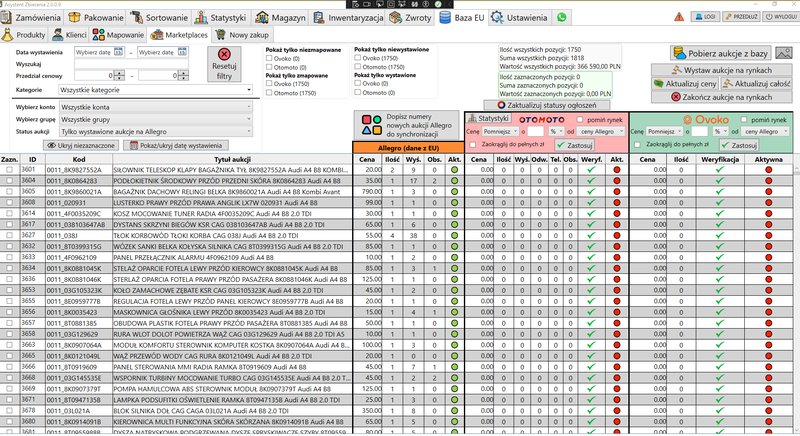
Task: Click Otomoto verification checkmark for row 3605
Action: pyautogui.click(x=591, y=192)
